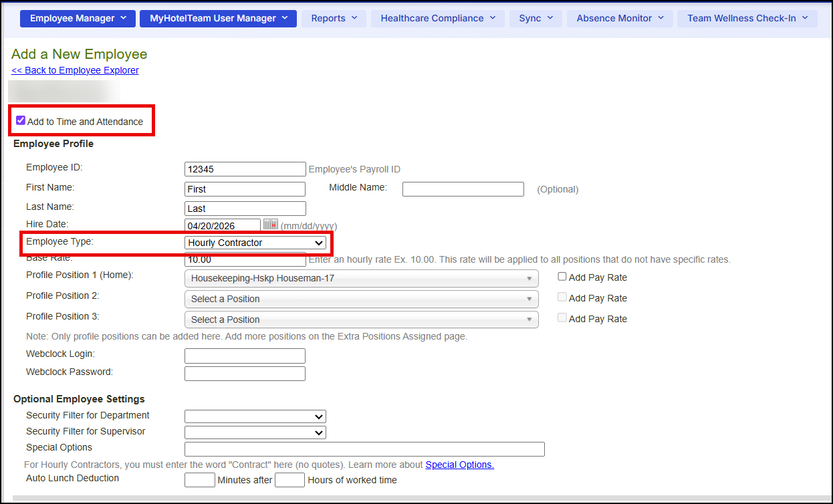Screen dimensions: 833x504
Task: Open MyHotelTeam User Manager menu
Action: [x=218, y=18]
